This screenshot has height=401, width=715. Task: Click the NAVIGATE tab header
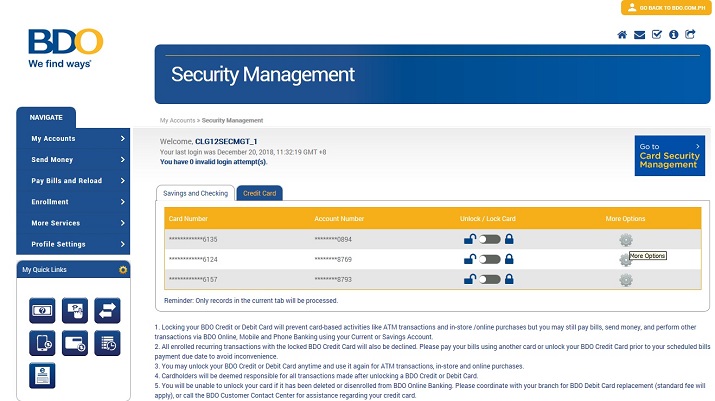(x=46, y=117)
